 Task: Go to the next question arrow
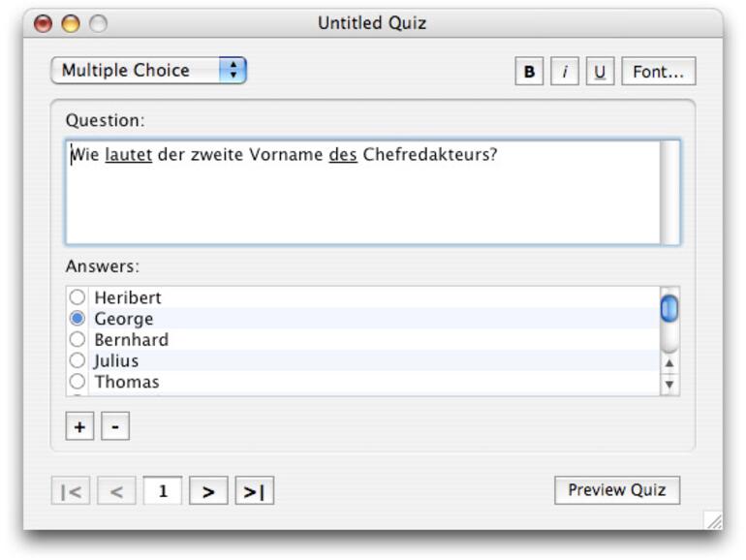(208, 491)
